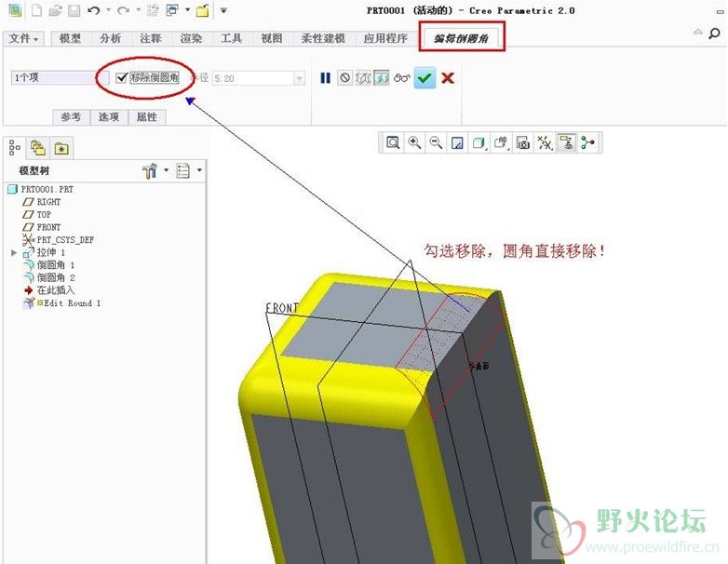Switch to the 应用程序 ribbon tab
The width and height of the screenshot is (728, 564).
[385, 38]
